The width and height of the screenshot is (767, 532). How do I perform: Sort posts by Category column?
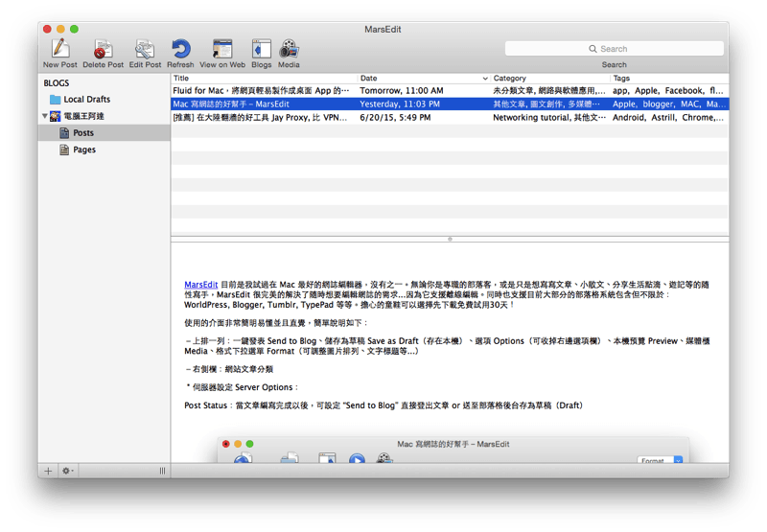(x=550, y=79)
